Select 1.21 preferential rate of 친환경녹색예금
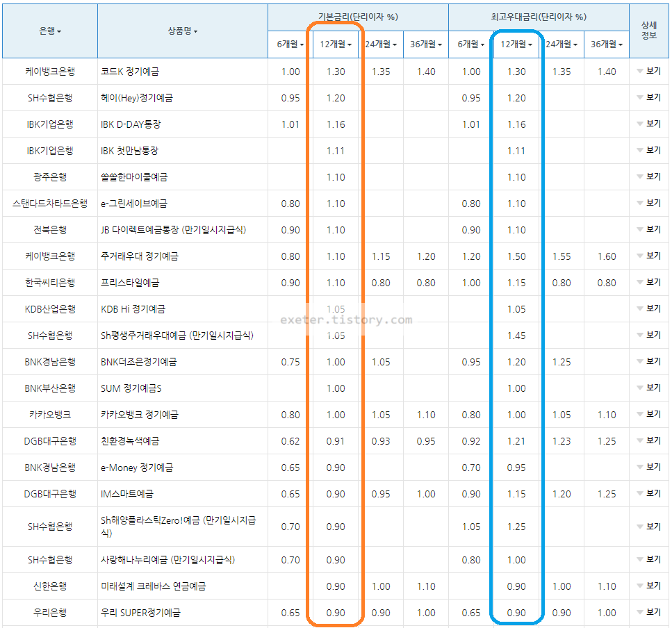This screenshot has width=672, height=628. [516, 441]
